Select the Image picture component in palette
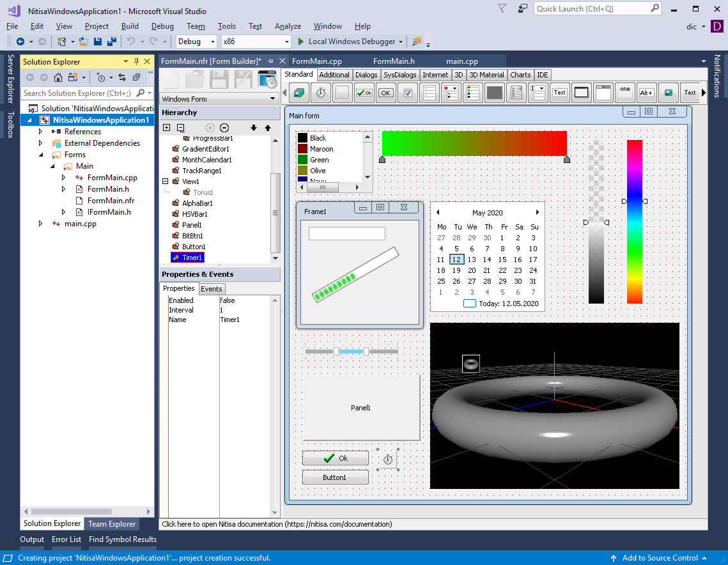Image resolution: width=728 pixels, height=565 pixels. [668, 93]
